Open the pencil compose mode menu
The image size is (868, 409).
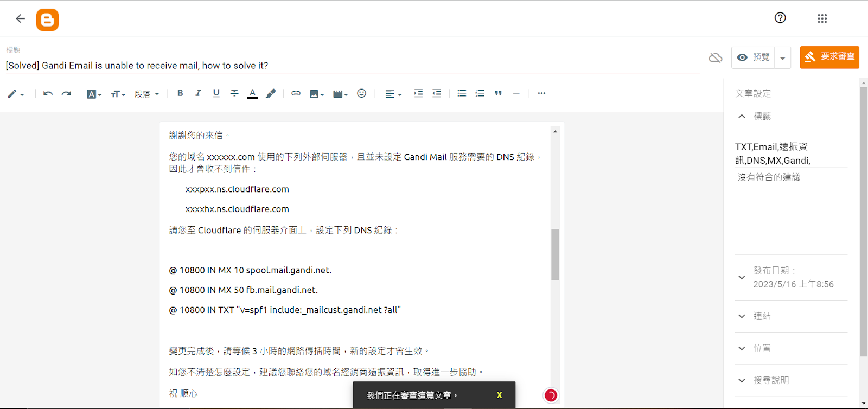click(x=16, y=94)
